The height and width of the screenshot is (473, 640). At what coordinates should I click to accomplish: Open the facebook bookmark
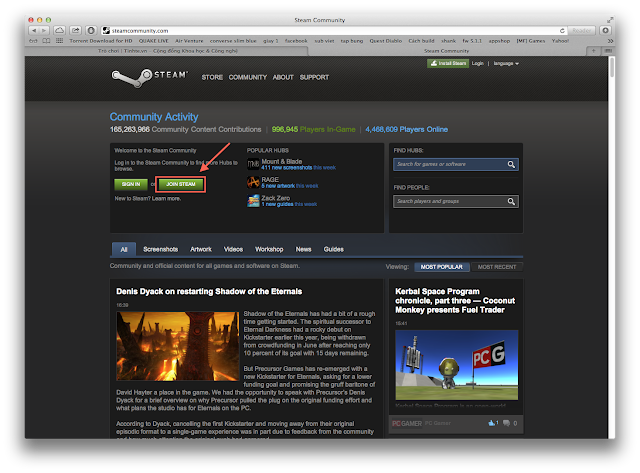click(296, 41)
